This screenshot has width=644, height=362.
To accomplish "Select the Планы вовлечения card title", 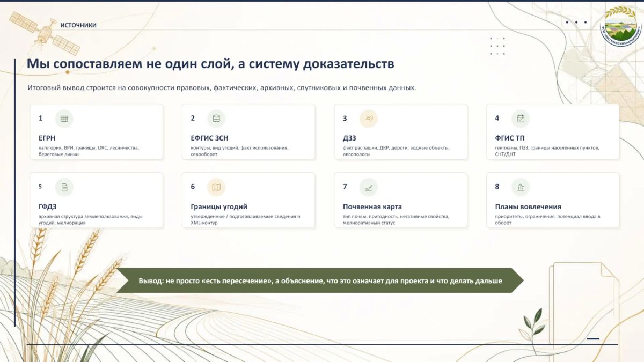I will pos(528,207).
